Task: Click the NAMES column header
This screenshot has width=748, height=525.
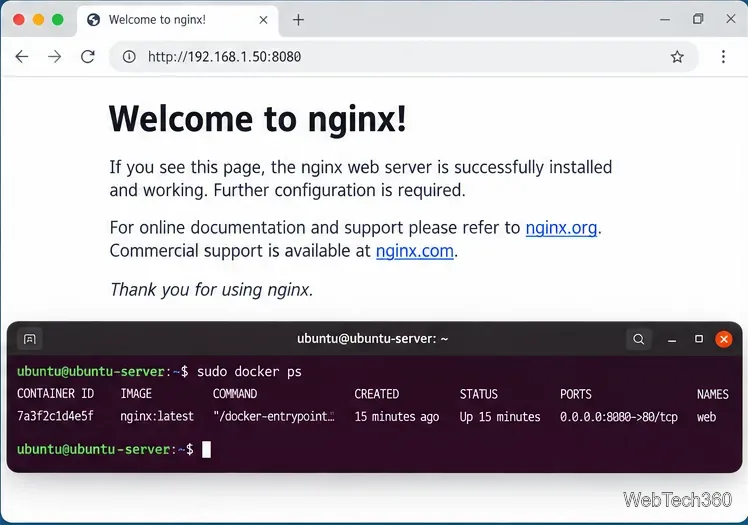Action: point(712,394)
